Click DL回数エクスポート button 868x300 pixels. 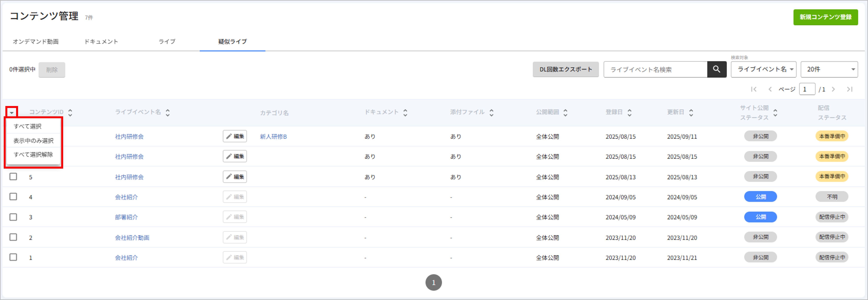(566, 69)
